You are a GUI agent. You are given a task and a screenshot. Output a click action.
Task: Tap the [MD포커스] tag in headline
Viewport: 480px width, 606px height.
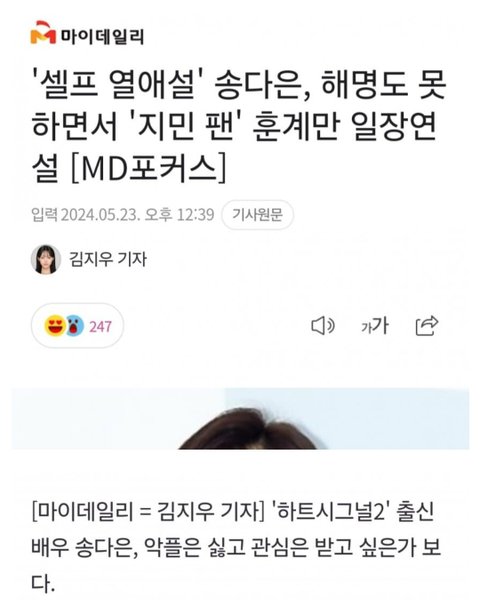tap(148, 168)
